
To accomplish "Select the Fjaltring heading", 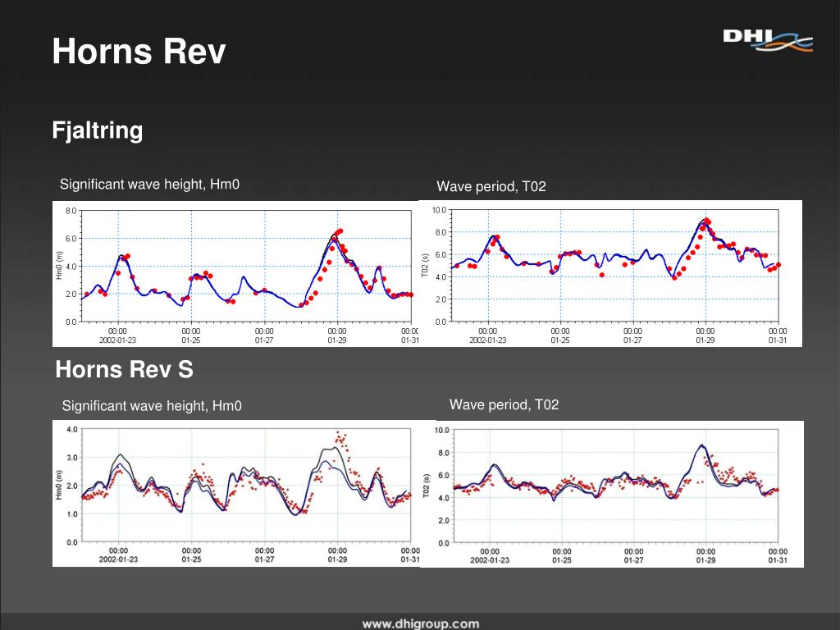I will [x=98, y=130].
